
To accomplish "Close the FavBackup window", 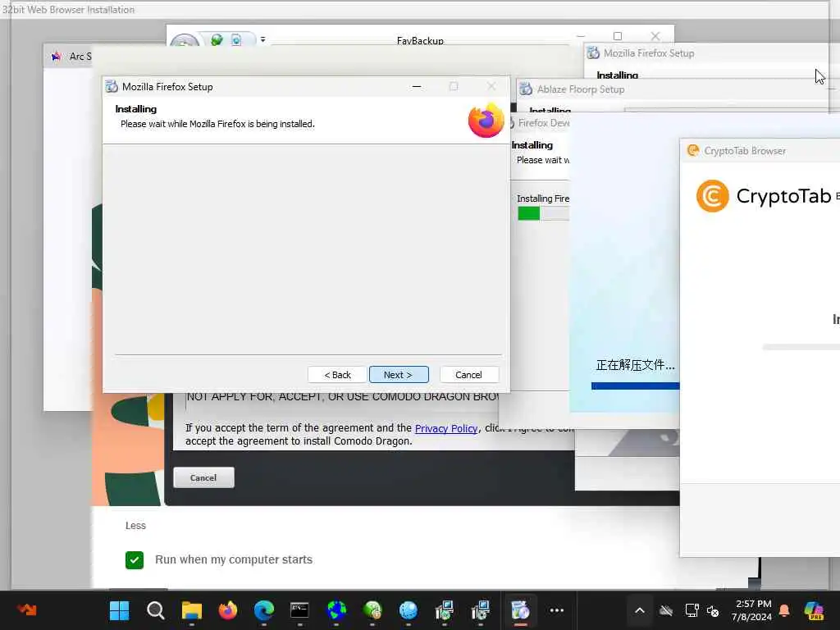I will point(655,36).
